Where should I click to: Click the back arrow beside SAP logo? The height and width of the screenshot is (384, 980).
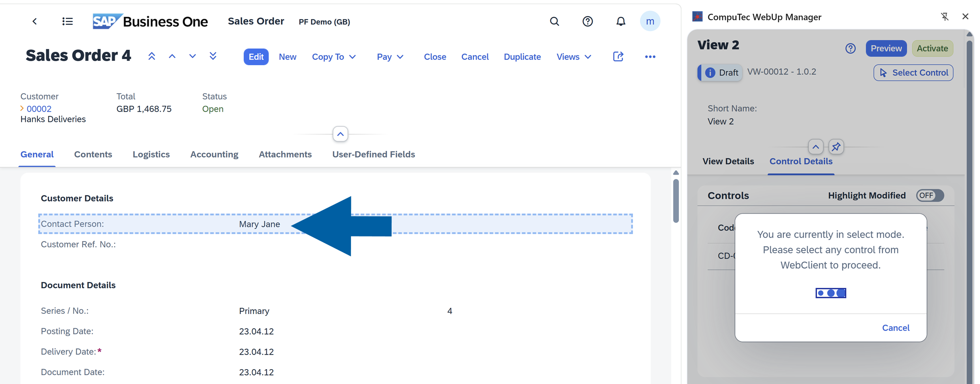35,21
